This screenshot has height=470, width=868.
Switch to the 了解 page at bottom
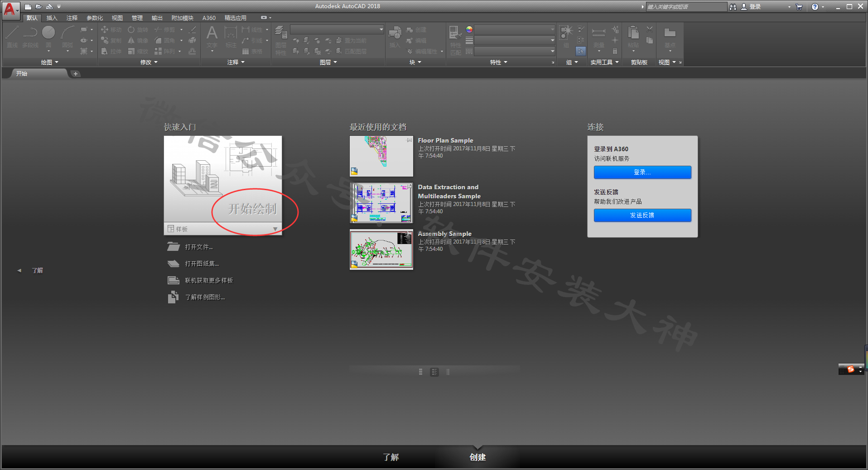(x=391, y=457)
